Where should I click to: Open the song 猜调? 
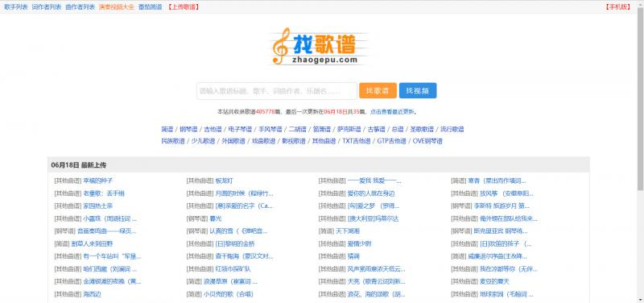pyautogui.click(x=353, y=256)
